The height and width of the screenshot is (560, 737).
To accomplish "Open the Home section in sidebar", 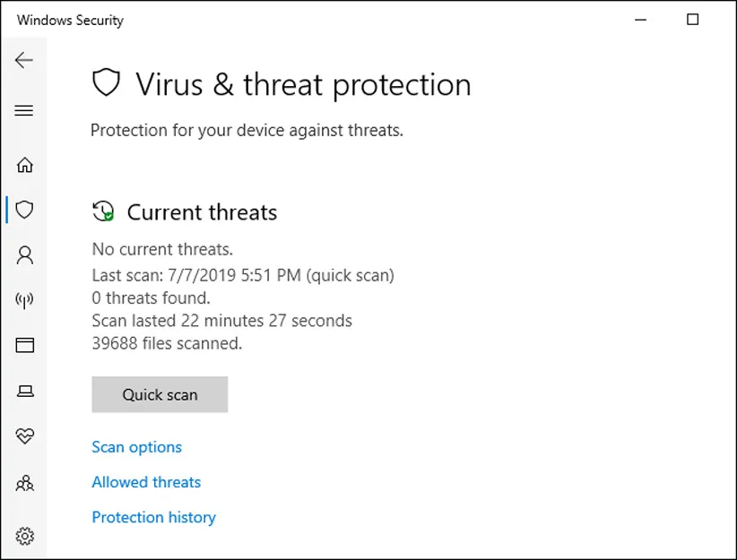I will [25, 165].
